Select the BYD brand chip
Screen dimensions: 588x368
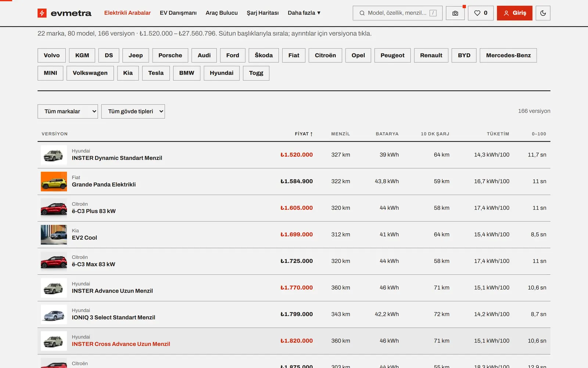[464, 55]
